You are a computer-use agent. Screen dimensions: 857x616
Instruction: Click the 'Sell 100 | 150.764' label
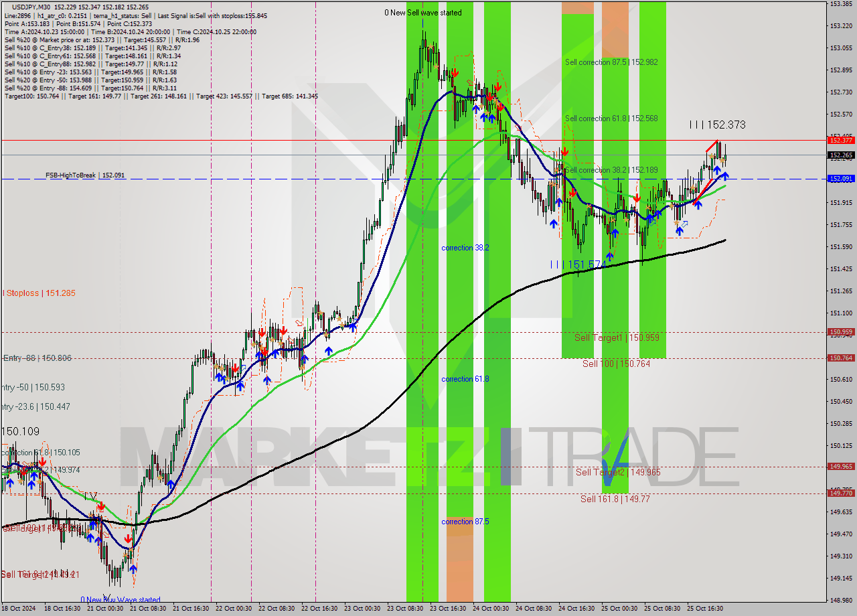pyautogui.click(x=616, y=364)
